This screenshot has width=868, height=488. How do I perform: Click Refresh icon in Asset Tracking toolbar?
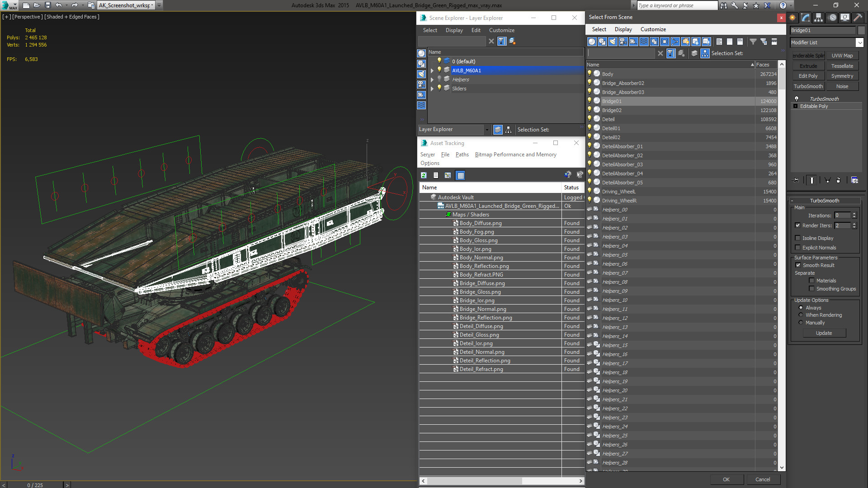click(424, 175)
